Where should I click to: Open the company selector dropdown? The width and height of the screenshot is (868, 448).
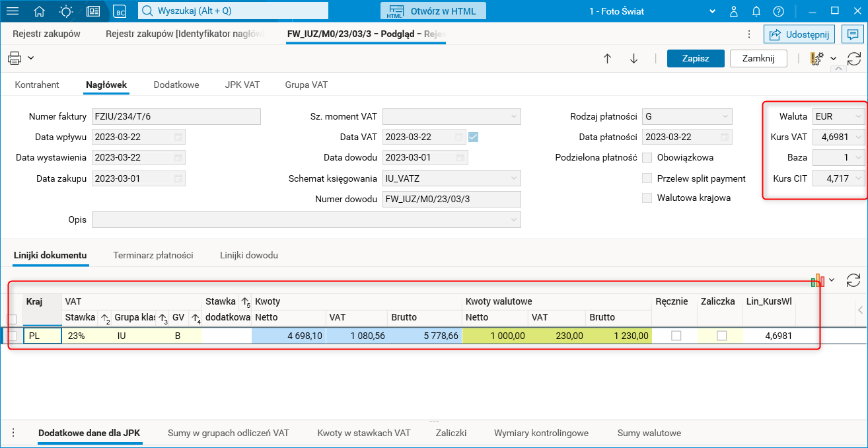point(712,11)
